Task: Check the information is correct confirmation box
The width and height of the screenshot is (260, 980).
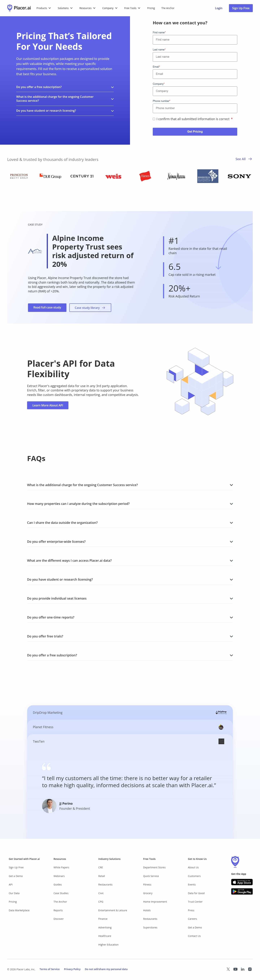Action: (154, 119)
